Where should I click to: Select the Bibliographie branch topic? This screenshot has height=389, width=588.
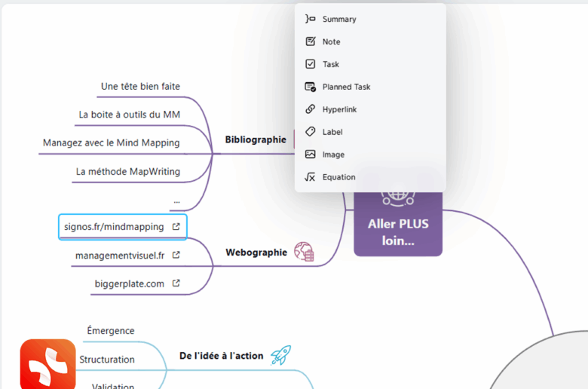coord(256,139)
